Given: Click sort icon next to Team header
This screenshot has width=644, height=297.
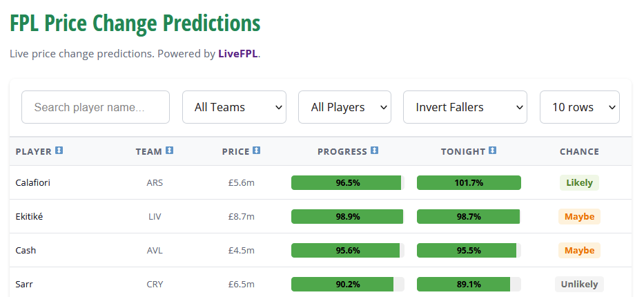Looking at the screenshot, I should (x=170, y=151).
